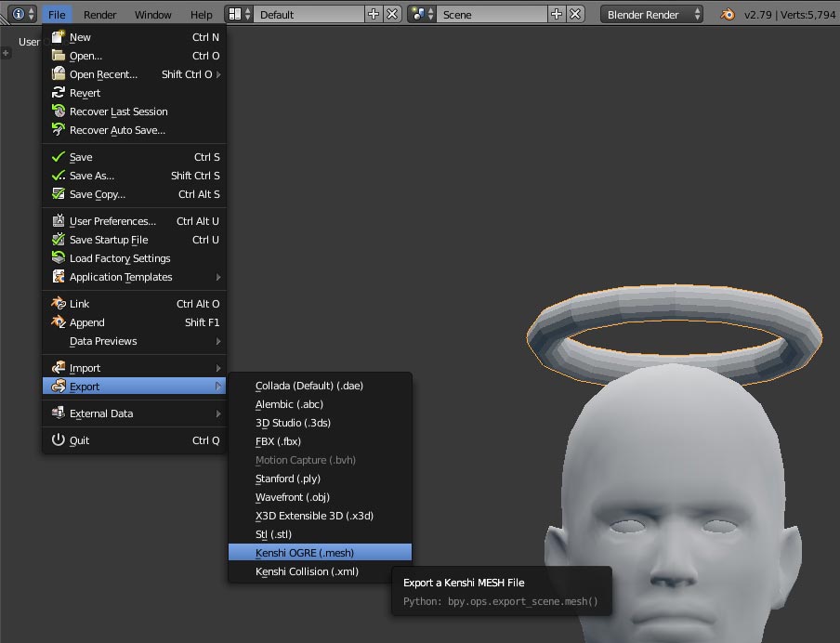
Task: Open the Render menu
Action: point(99,14)
